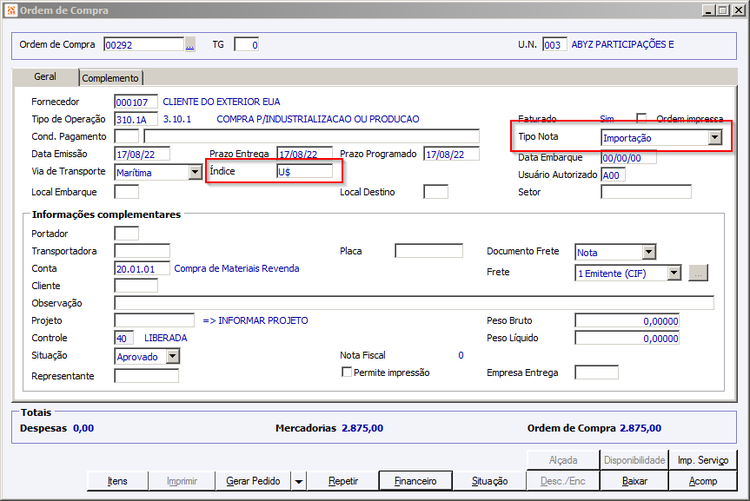This screenshot has height=501, width=750.
Task: Click the Peso Líquido field
Action: click(627, 338)
